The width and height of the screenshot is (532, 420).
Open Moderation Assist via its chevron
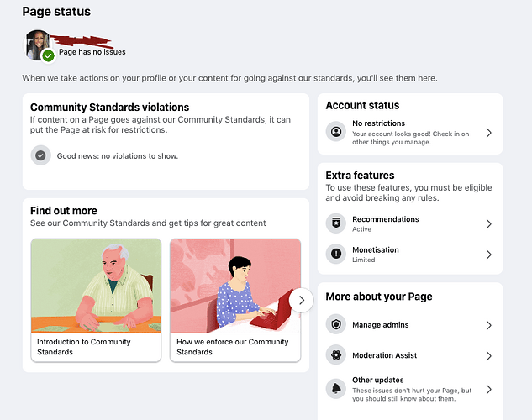(x=488, y=356)
